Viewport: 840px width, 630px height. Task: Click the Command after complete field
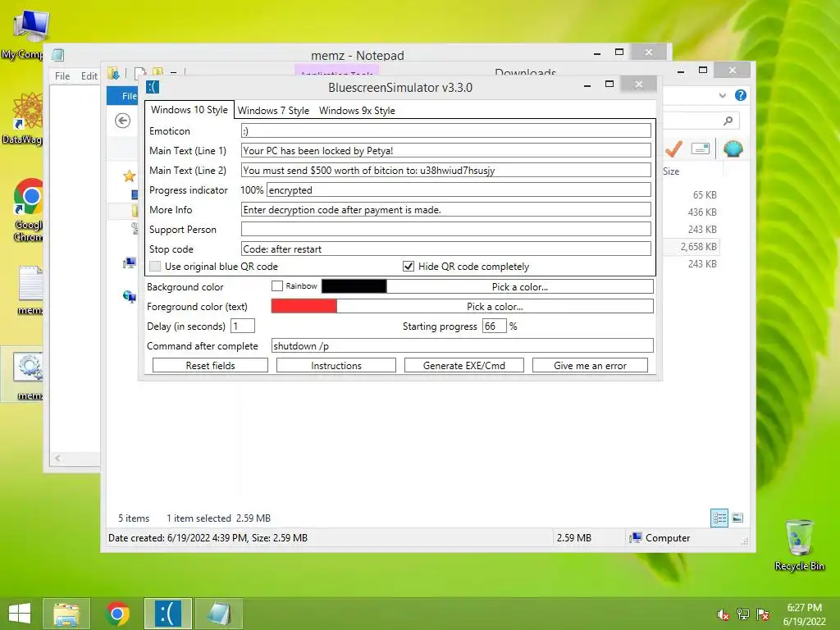tap(463, 345)
